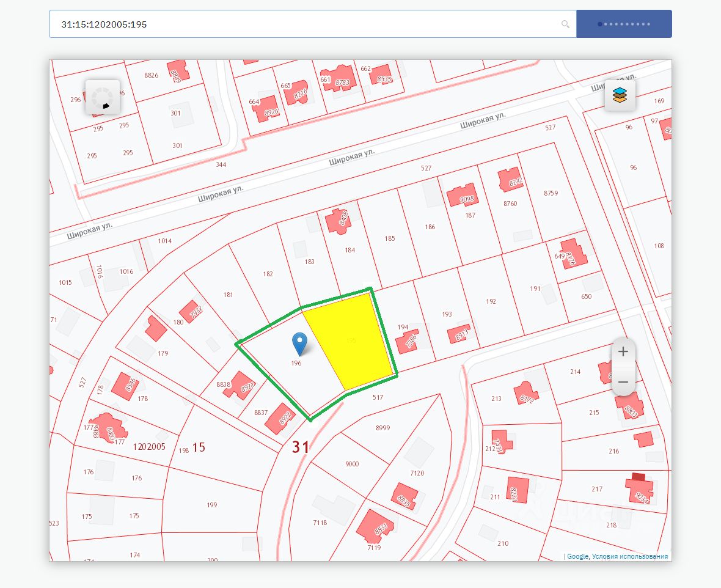This screenshot has height=588, width=721.
Task: Click parcel label 185
Action: tap(390, 238)
